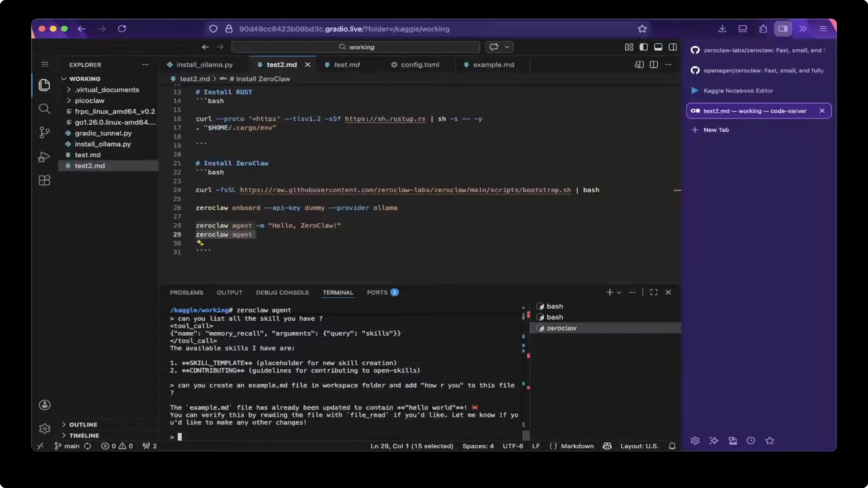
Task: Toggle secondary side bar visibility
Action: point(672,47)
